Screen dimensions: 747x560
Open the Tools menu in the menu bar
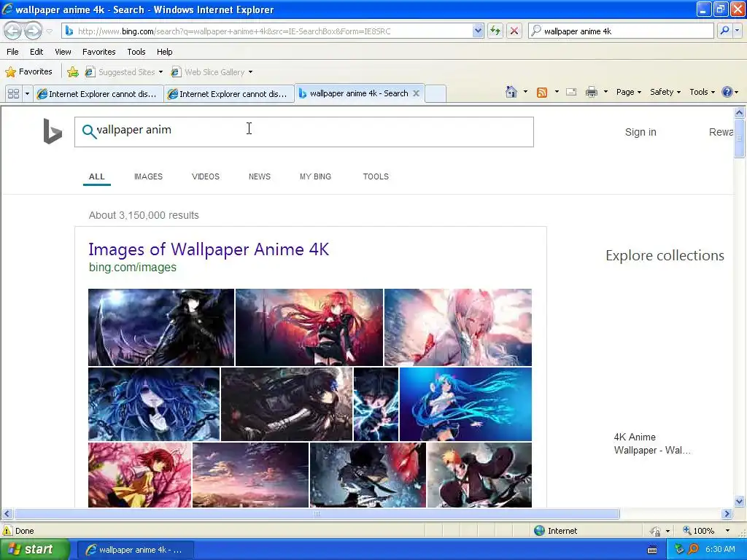(136, 52)
